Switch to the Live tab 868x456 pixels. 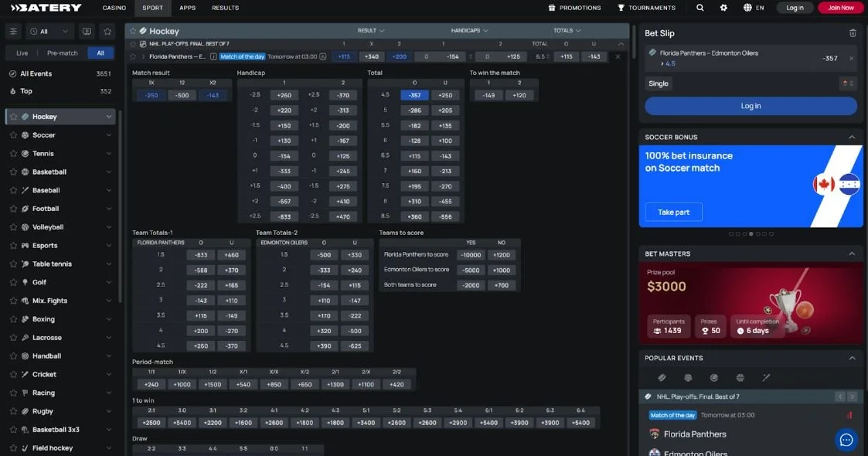coord(22,53)
